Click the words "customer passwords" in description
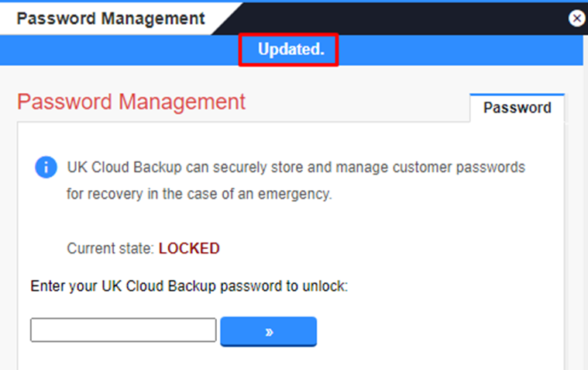 coord(459,167)
